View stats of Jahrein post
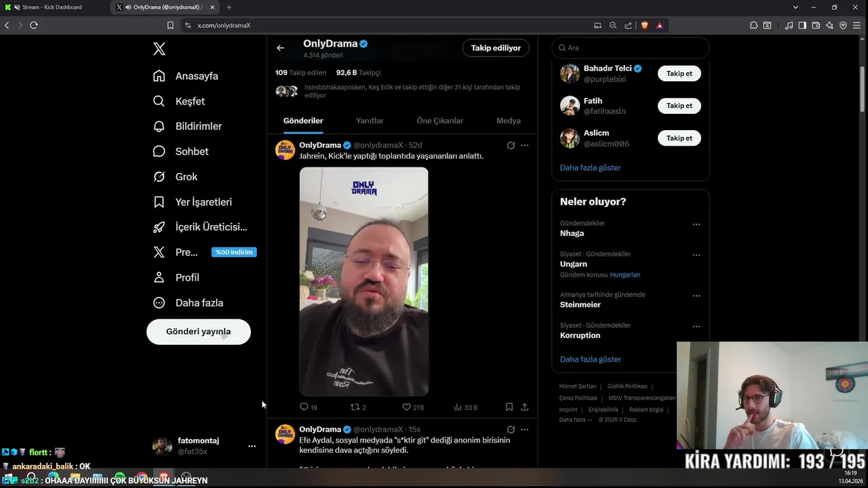 pyautogui.click(x=466, y=407)
